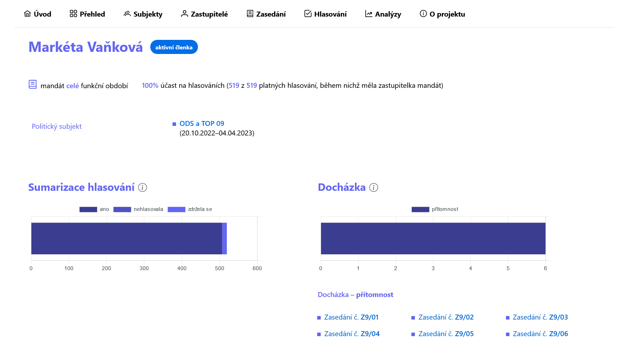Image resolution: width=628 pixels, height=364 pixels.
Task: Open the Analýzy page
Action: pyautogui.click(x=383, y=14)
